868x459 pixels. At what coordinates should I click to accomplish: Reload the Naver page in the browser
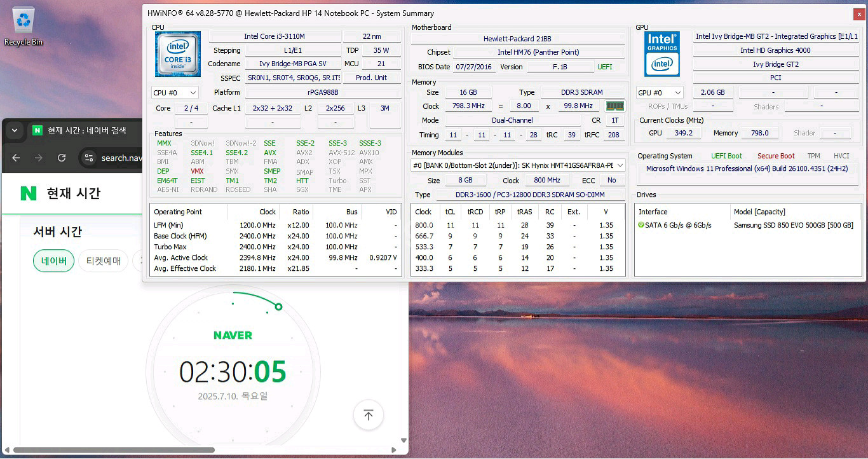62,158
